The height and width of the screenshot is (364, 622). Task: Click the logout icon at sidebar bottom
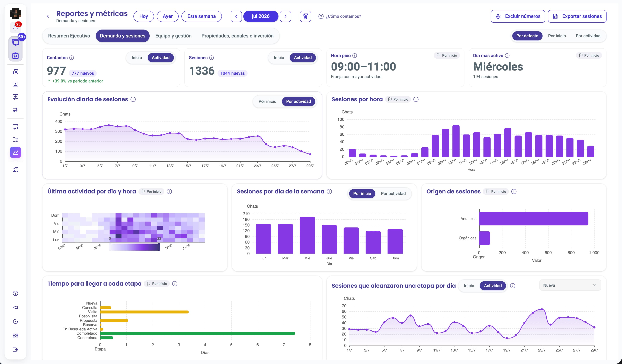pos(15,349)
